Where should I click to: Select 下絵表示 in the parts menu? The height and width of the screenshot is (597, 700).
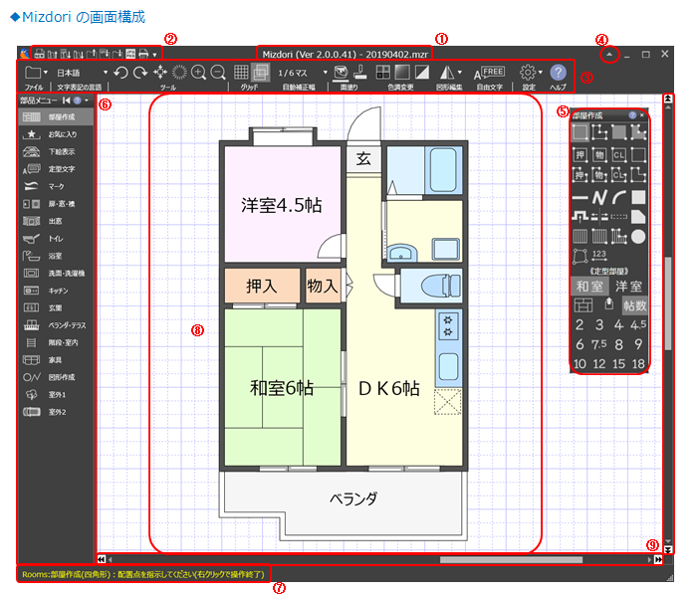(x=56, y=151)
